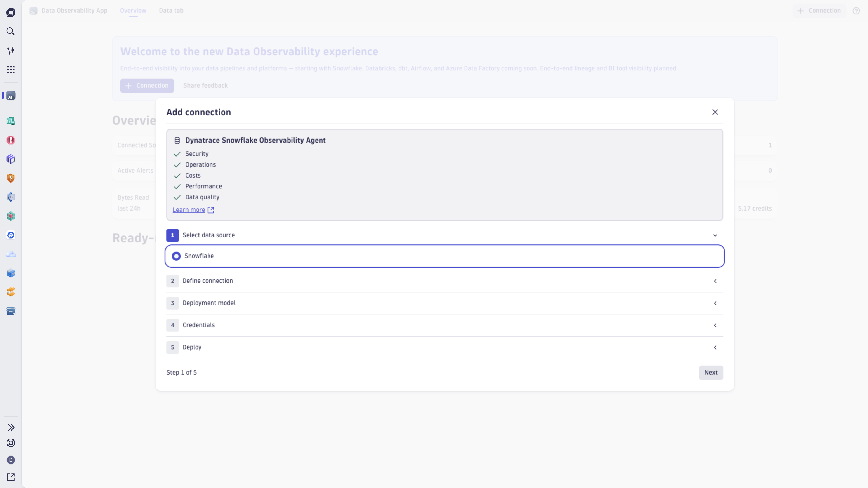Viewport: 868px width, 488px height.
Task: Expand the Deploy step chevron
Action: click(715, 347)
